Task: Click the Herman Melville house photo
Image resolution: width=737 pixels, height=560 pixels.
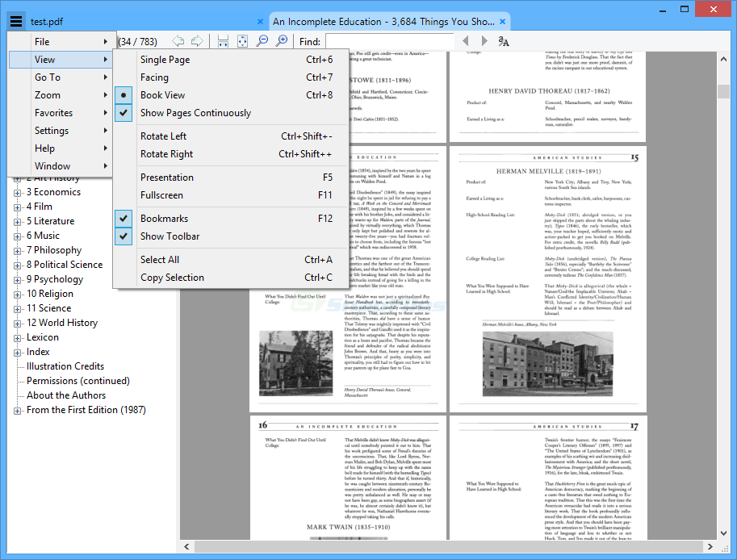Action: click(547, 364)
